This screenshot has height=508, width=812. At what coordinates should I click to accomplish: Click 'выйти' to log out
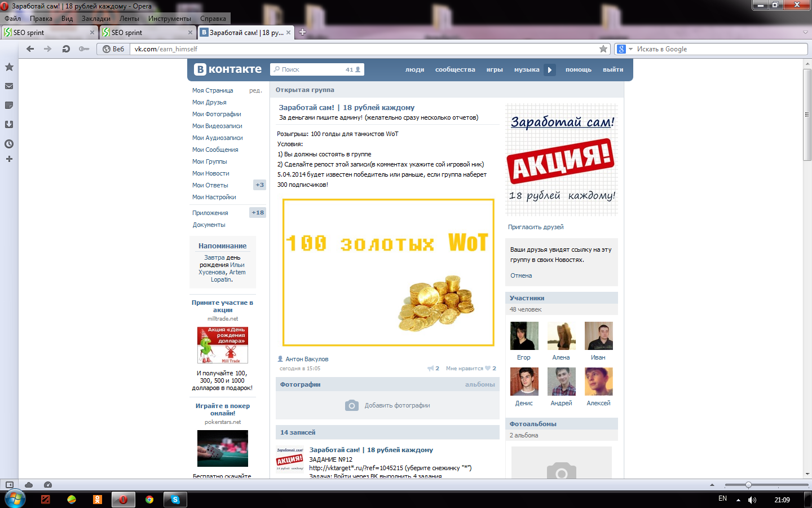tap(613, 70)
